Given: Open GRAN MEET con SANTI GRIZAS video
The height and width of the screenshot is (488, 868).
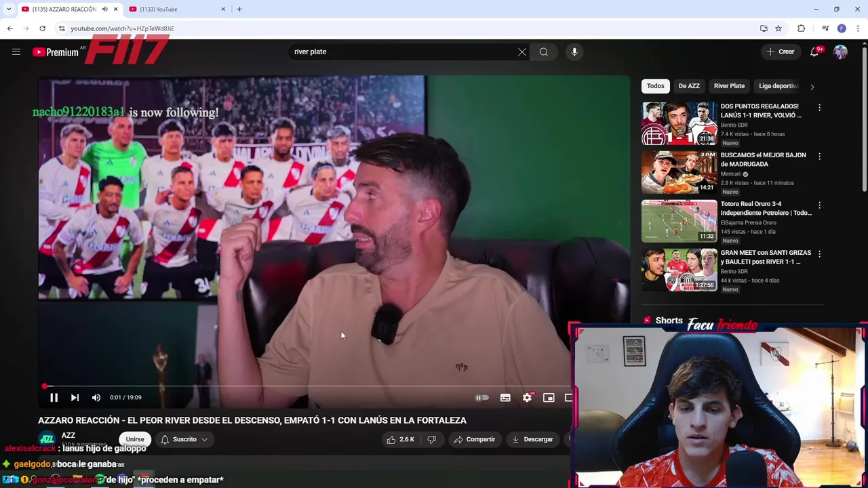Looking at the screenshot, I should point(766,257).
